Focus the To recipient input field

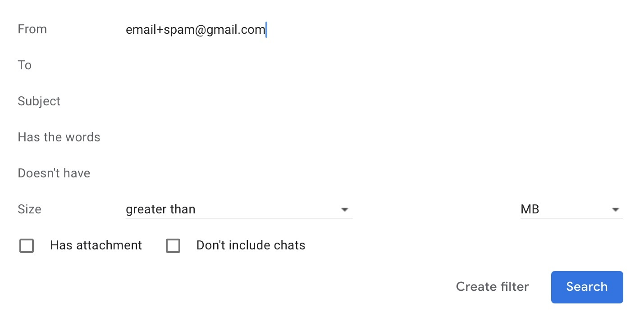(374, 66)
